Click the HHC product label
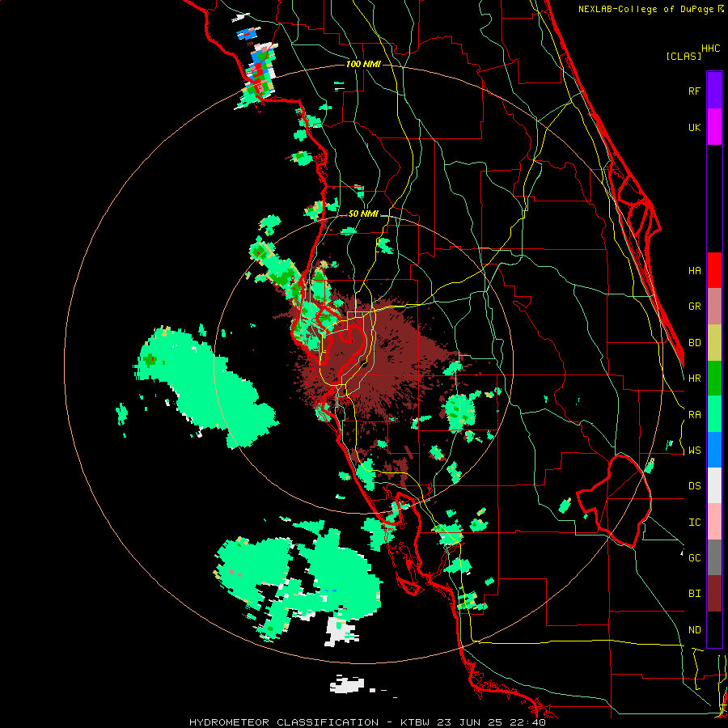The width and height of the screenshot is (728, 728). point(711,49)
